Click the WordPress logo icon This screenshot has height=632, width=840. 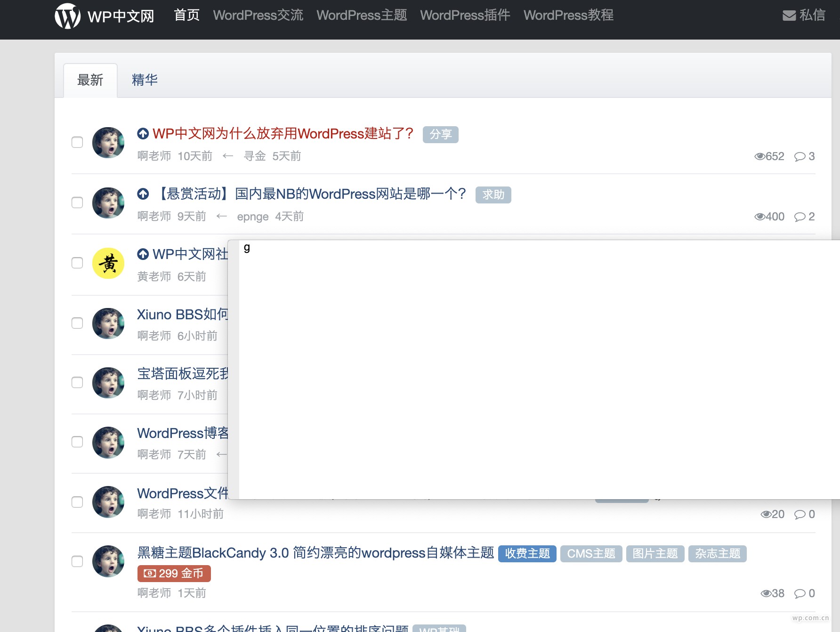(68, 16)
